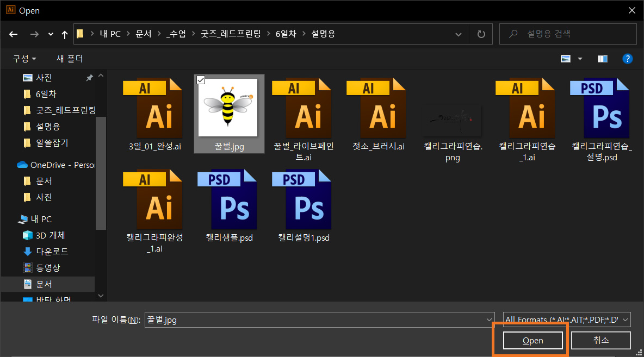
Task: Click 설명용 in the address breadcrumb
Action: 323,34
